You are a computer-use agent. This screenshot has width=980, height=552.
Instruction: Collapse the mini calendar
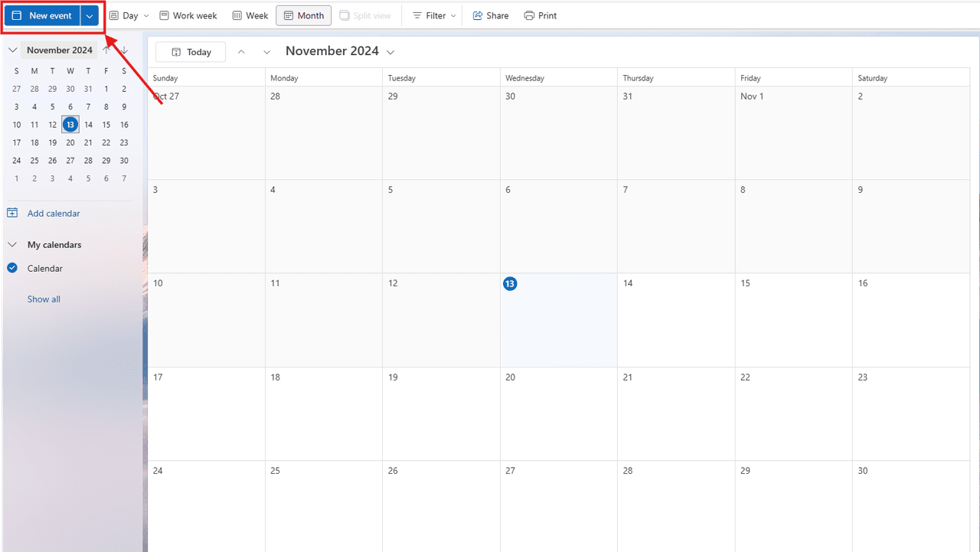click(x=12, y=49)
